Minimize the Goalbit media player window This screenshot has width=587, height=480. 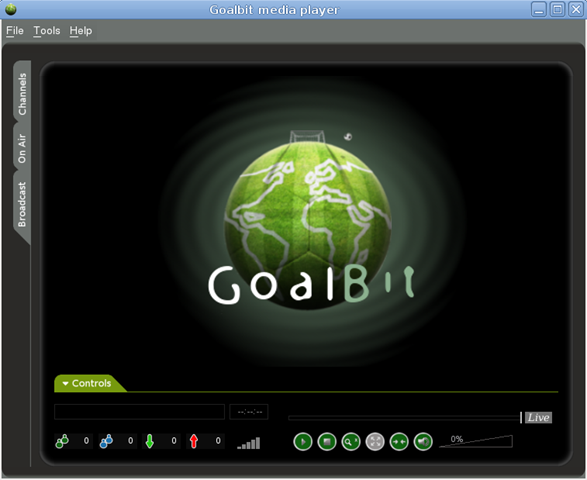(539, 9)
